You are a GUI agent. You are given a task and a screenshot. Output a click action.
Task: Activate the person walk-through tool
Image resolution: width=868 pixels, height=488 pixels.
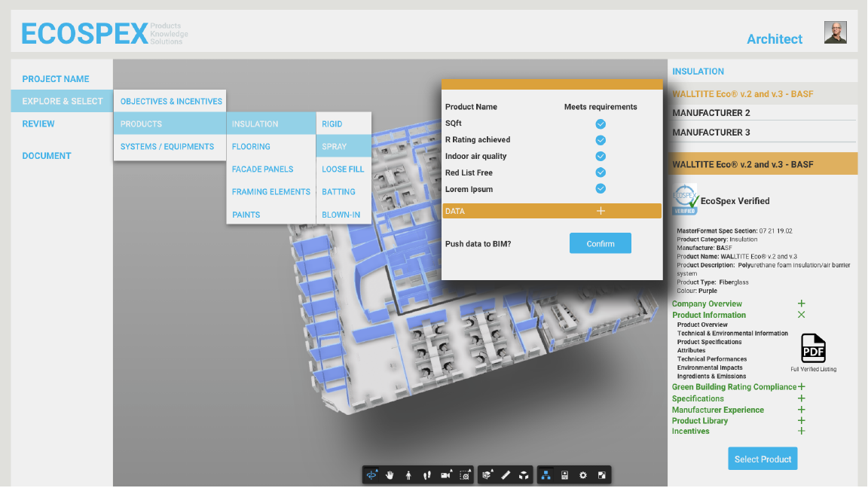click(408, 474)
